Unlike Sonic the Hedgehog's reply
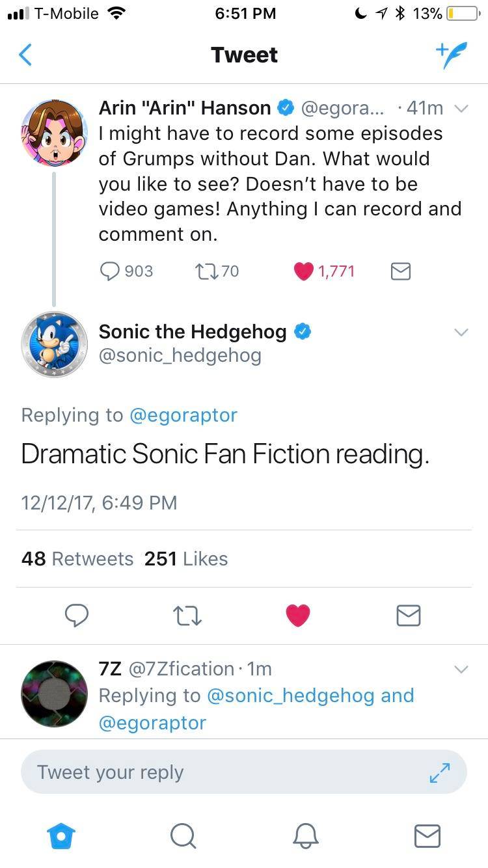This screenshot has height=868, width=488. coord(297,616)
